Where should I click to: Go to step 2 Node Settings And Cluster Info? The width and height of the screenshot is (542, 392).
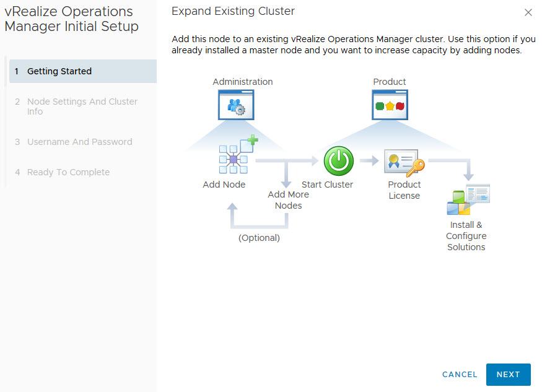pyautogui.click(x=82, y=107)
